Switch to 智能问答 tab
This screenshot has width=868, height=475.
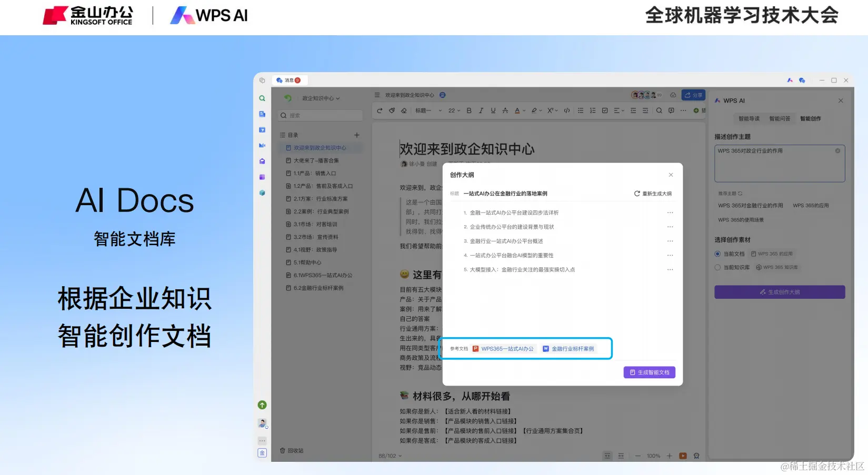(780, 119)
